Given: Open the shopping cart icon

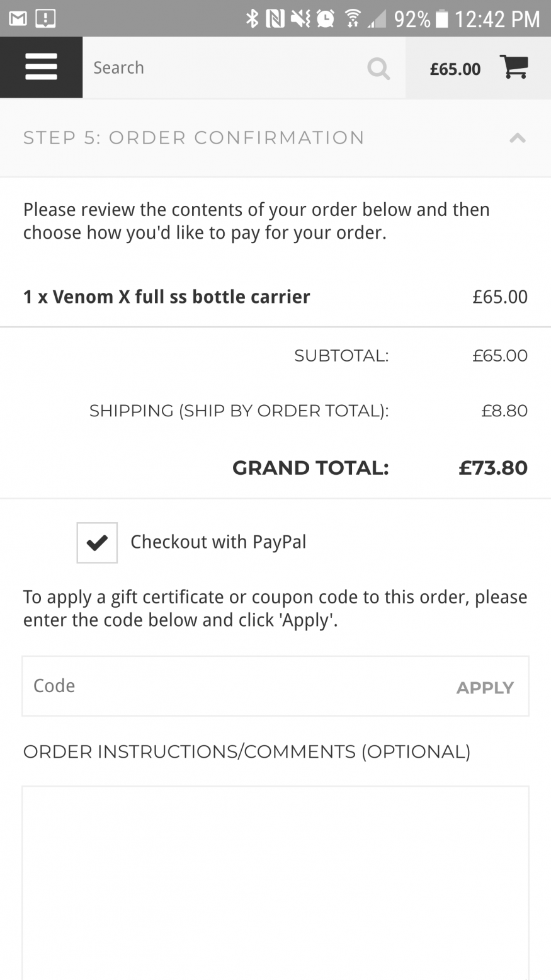Looking at the screenshot, I should click(x=514, y=67).
